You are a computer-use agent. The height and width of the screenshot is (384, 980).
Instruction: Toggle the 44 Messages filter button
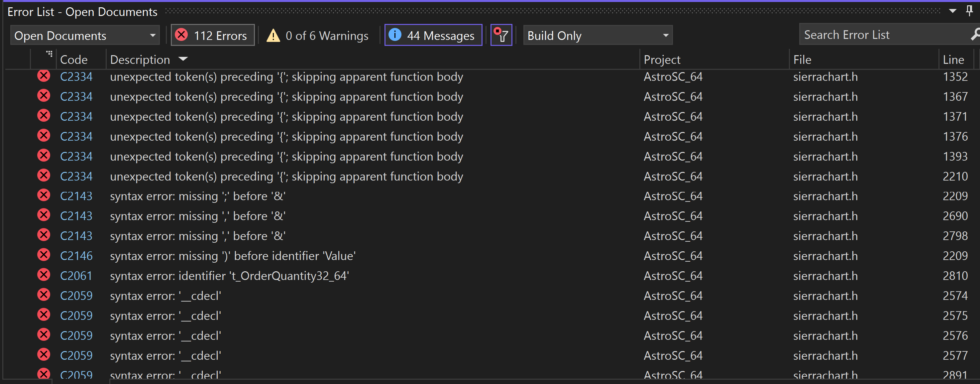tap(433, 35)
